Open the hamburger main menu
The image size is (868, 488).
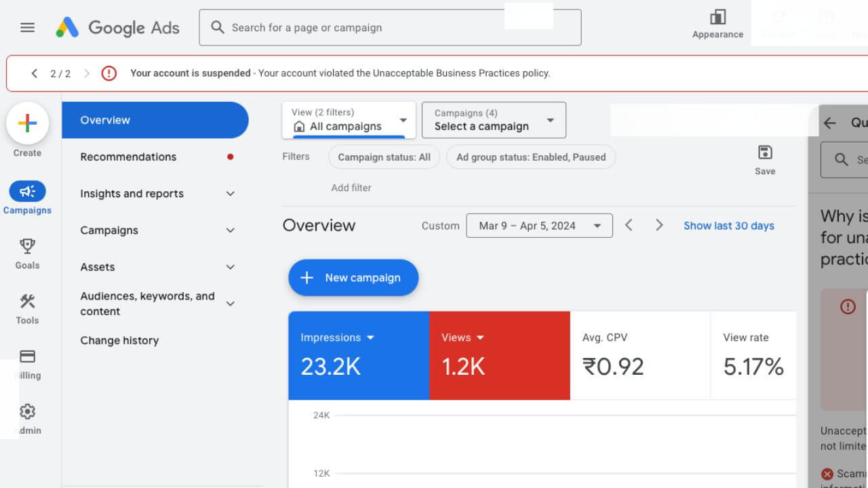(27, 28)
